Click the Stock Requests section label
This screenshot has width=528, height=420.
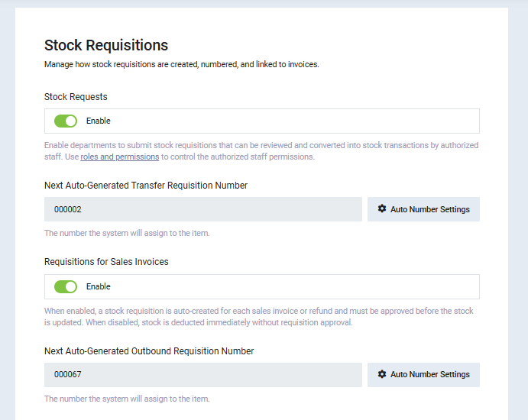point(76,97)
